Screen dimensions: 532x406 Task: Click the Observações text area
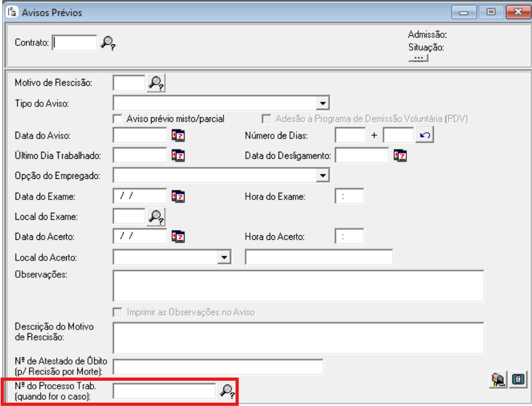click(x=298, y=285)
